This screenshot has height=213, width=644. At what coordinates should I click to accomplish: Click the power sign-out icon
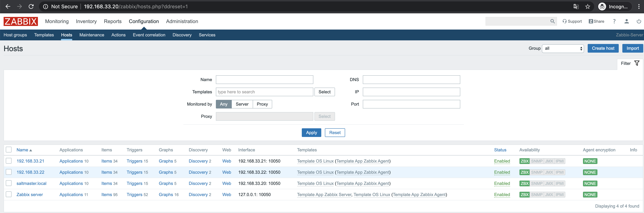click(639, 21)
